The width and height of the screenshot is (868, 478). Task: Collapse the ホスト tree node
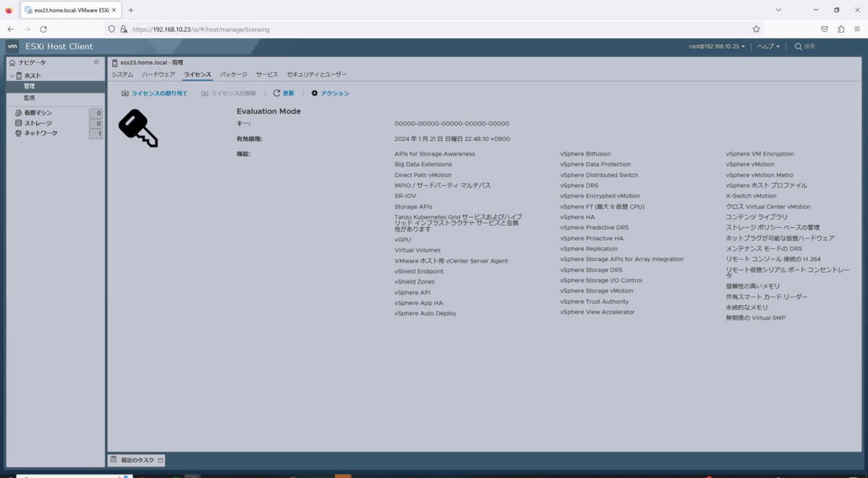click(12, 76)
